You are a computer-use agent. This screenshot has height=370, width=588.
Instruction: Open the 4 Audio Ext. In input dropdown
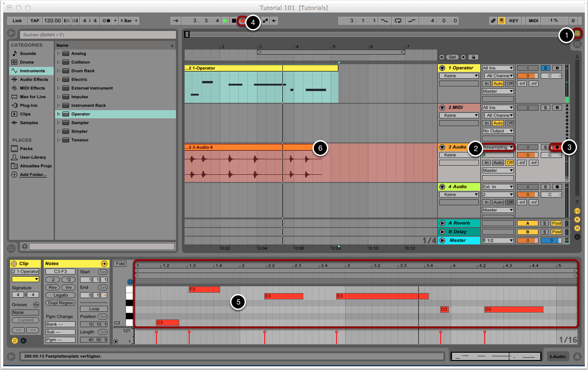[498, 187]
